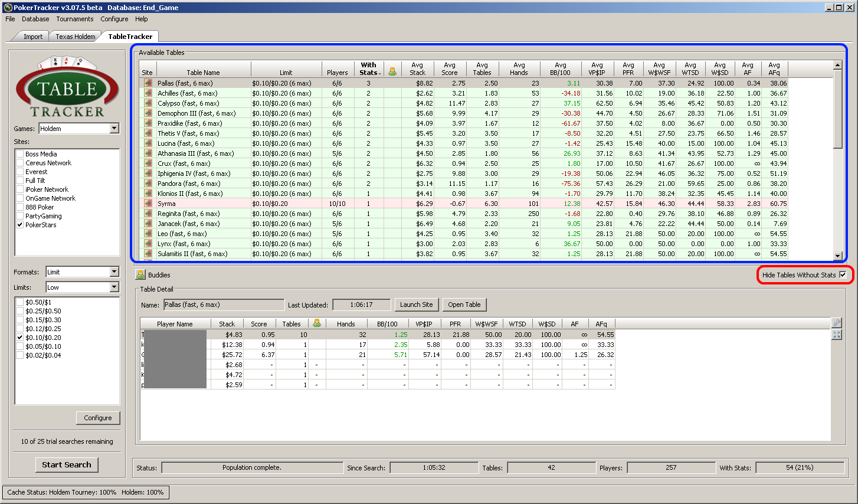Sort by the Avg BB/100 column header
The width and height of the screenshot is (858, 504).
click(x=561, y=68)
